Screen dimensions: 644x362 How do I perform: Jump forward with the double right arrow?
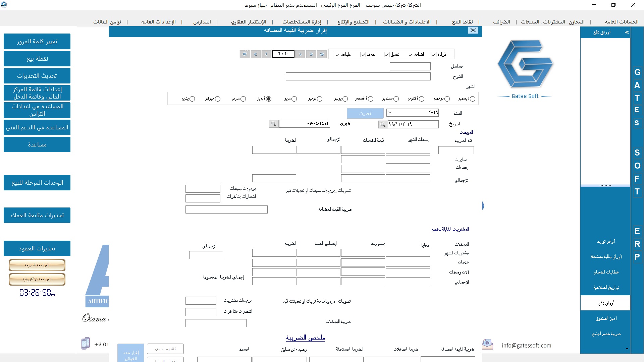[311, 54]
